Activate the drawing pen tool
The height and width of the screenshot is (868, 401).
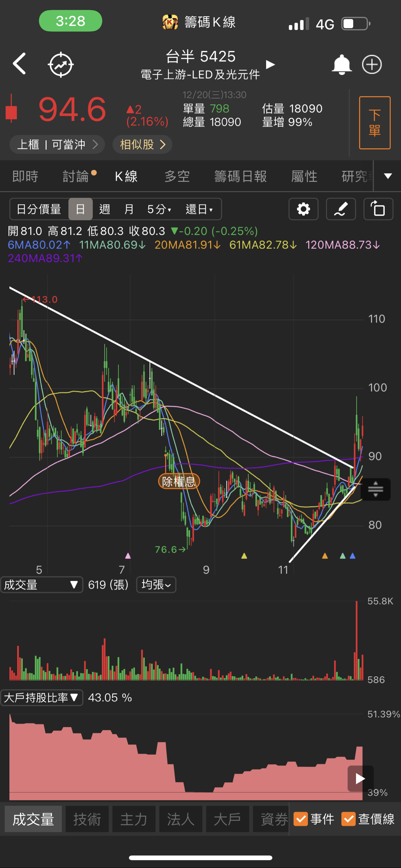pyautogui.click(x=341, y=209)
